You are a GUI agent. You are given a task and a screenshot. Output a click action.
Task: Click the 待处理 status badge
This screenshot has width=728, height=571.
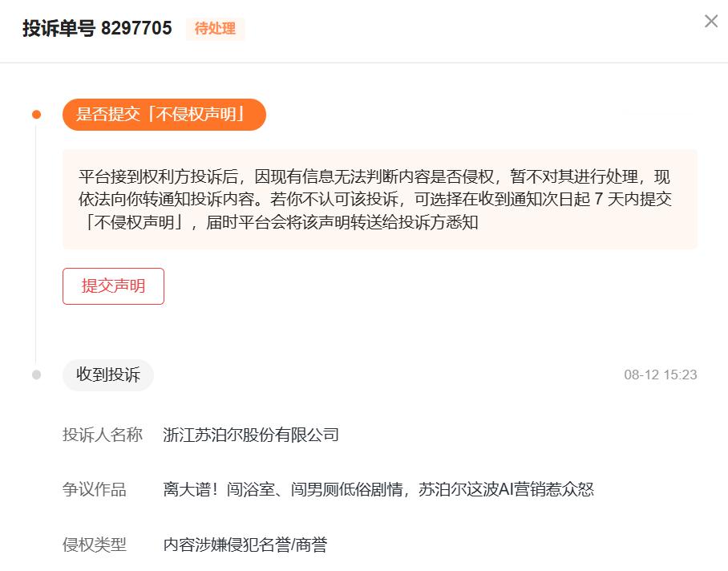tap(215, 28)
